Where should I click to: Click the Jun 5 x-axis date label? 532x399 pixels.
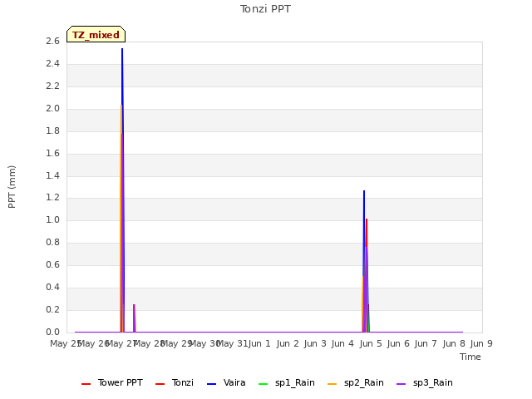tap(371, 343)
